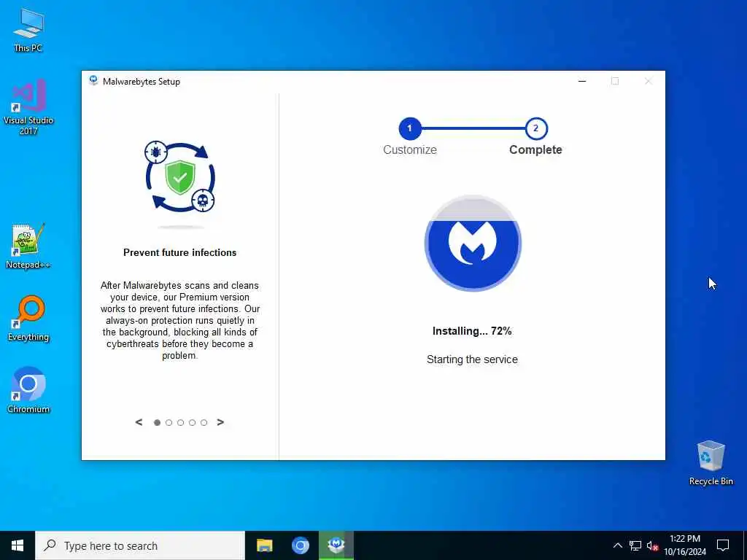
Task: Click the Malwarebytes install progress logo
Action: pos(473,243)
